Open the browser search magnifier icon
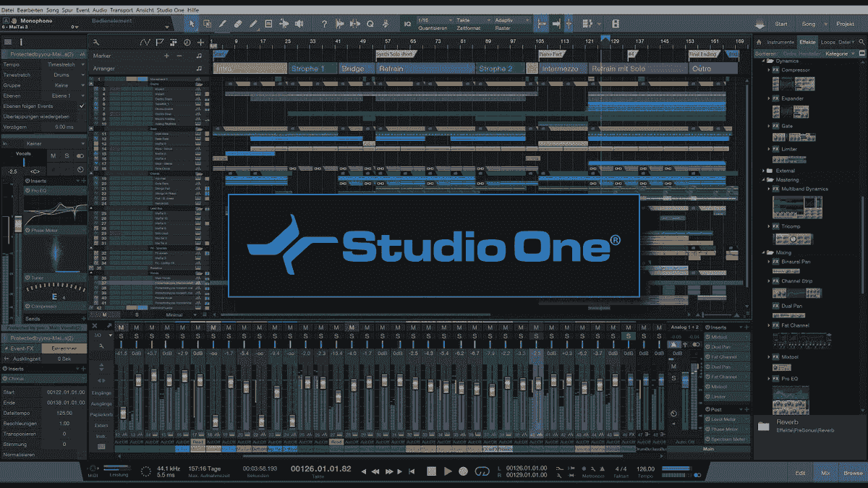Viewport: 868px width, 488px height. point(861,42)
